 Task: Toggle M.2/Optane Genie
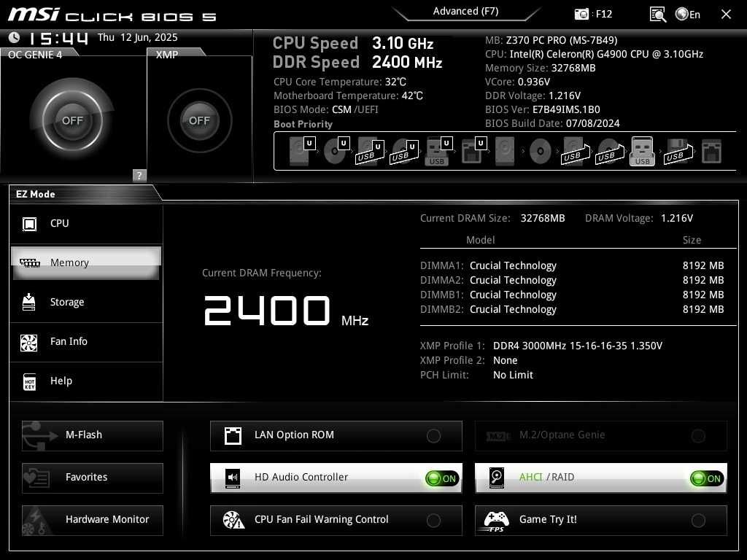tap(601, 435)
